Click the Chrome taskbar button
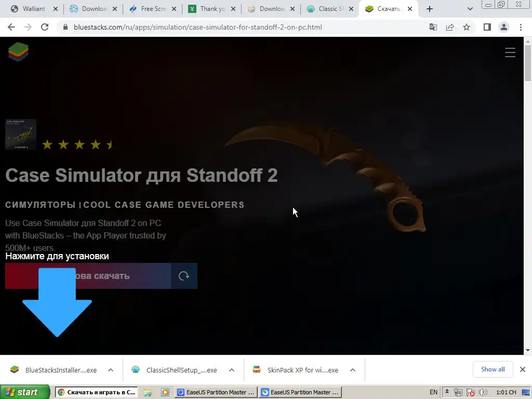Image resolution: width=532 pixels, height=399 pixels. [97, 392]
